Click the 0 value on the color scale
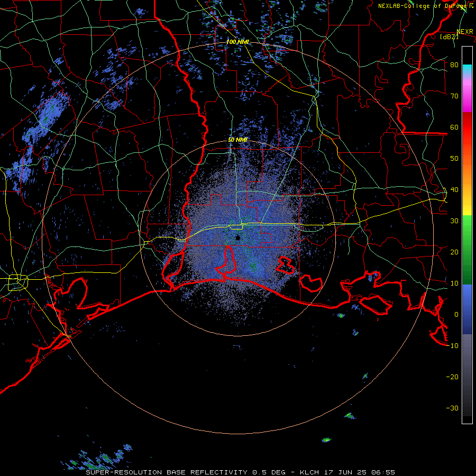 tap(456, 315)
